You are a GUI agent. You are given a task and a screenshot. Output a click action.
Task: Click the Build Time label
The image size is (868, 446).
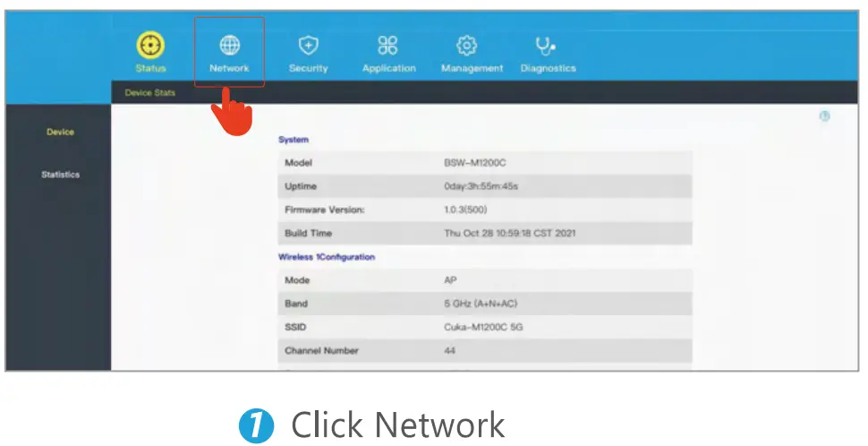coord(309,233)
